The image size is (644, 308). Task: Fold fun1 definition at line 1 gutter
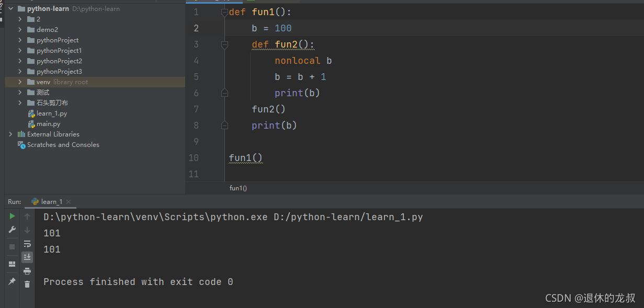pos(224,12)
